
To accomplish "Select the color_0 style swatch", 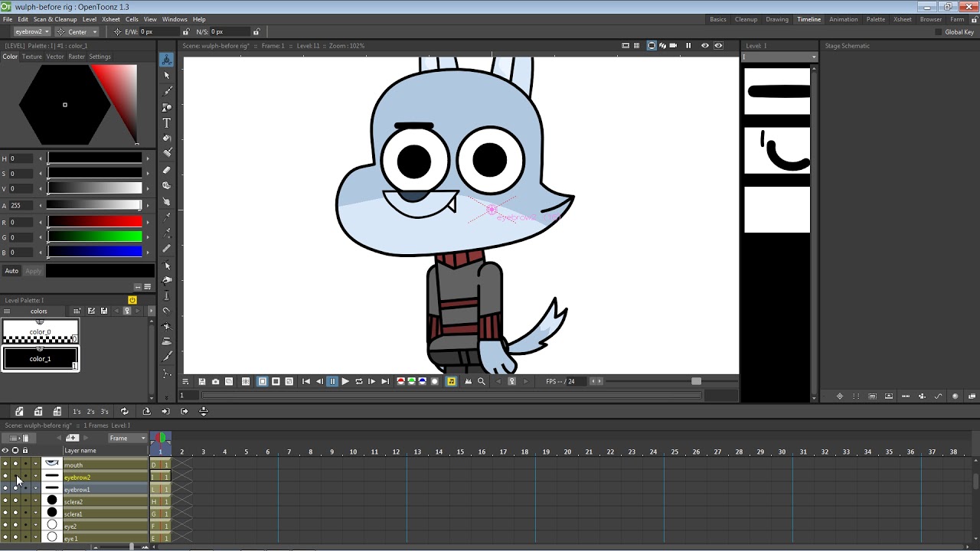I will [40, 332].
